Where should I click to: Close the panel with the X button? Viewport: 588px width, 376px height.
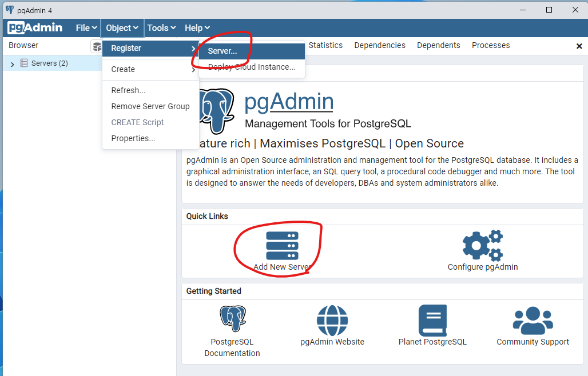pyautogui.click(x=579, y=46)
